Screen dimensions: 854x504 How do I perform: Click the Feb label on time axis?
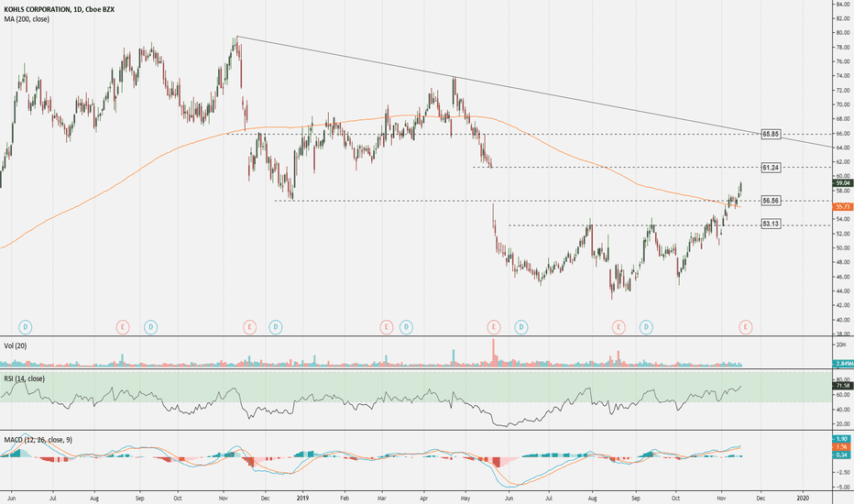[345, 498]
